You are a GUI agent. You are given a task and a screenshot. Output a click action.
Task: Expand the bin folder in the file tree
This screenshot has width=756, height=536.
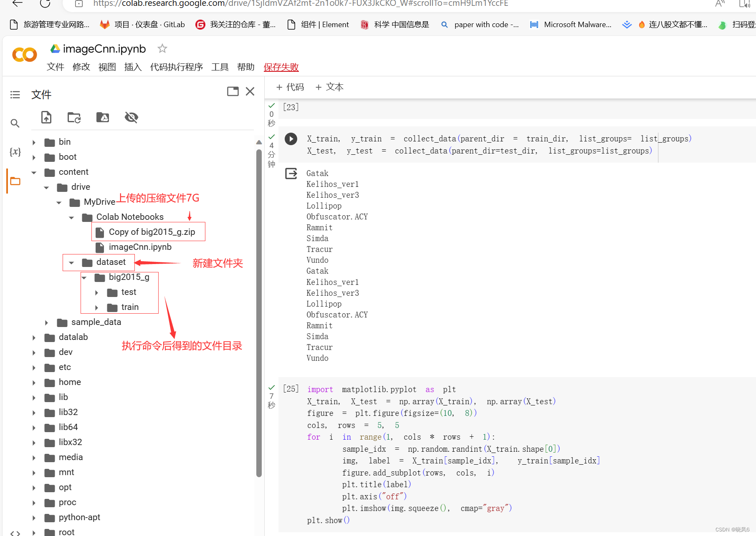click(x=34, y=142)
